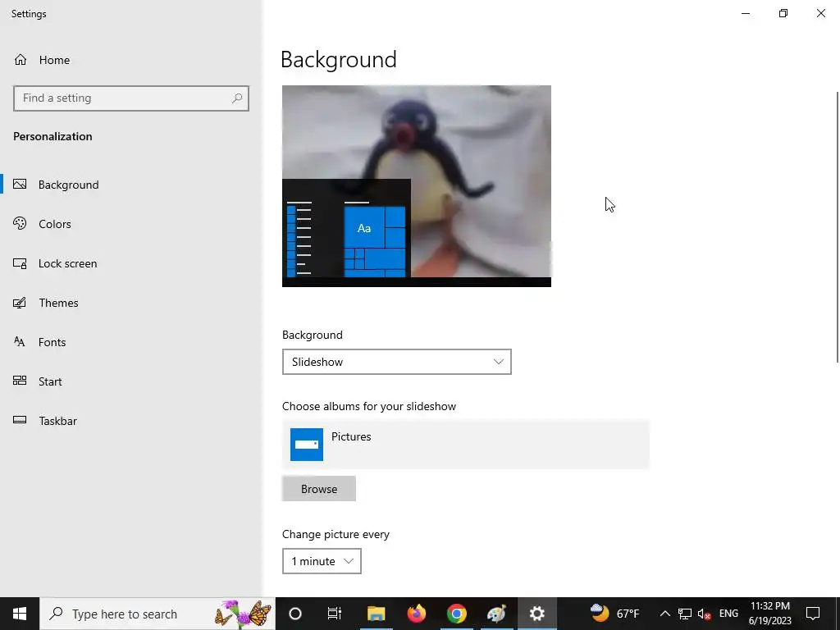
Task: Click the Fonts icon
Action: [20, 342]
